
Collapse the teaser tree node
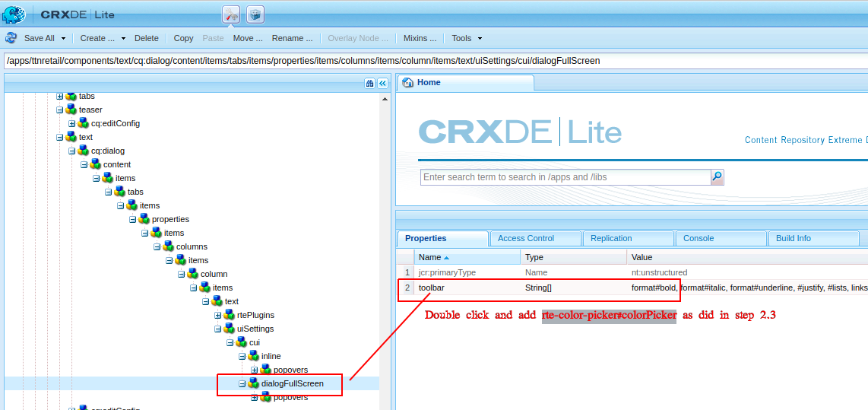tap(60, 110)
